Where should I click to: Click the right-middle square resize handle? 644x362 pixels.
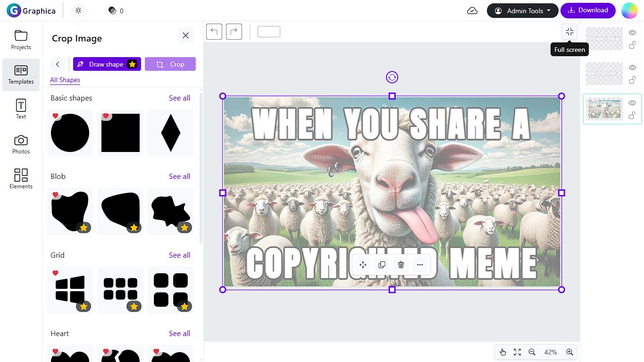561,193
